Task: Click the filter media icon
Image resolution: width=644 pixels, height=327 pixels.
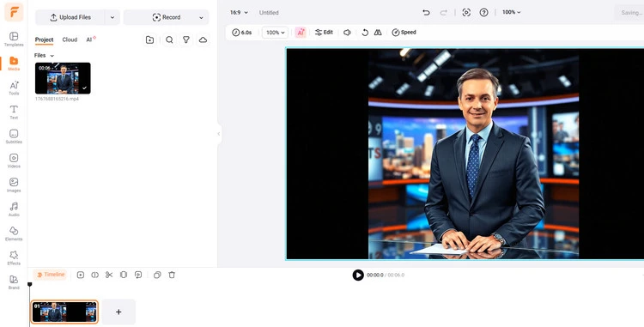Action: pyautogui.click(x=186, y=39)
